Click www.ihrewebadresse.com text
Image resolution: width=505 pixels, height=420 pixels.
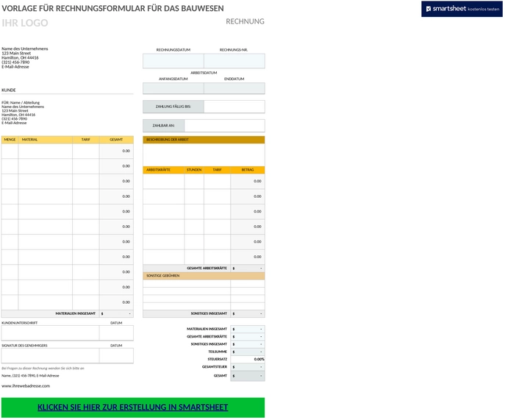pyautogui.click(x=26, y=386)
